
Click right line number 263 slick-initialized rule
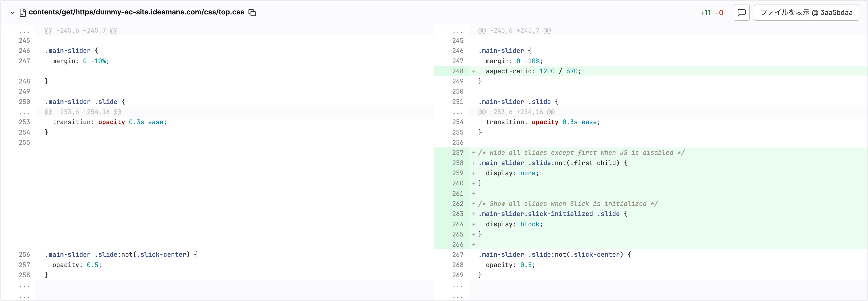458,214
